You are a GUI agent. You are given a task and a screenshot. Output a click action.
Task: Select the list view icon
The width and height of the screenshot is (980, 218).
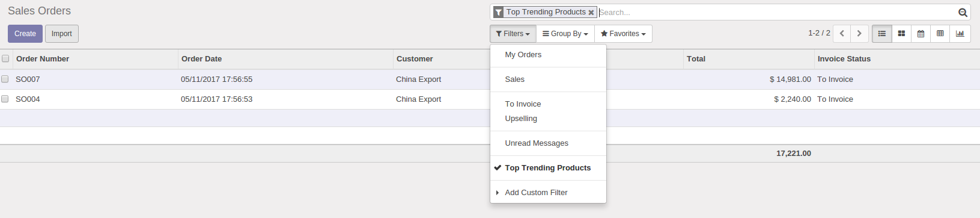882,34
